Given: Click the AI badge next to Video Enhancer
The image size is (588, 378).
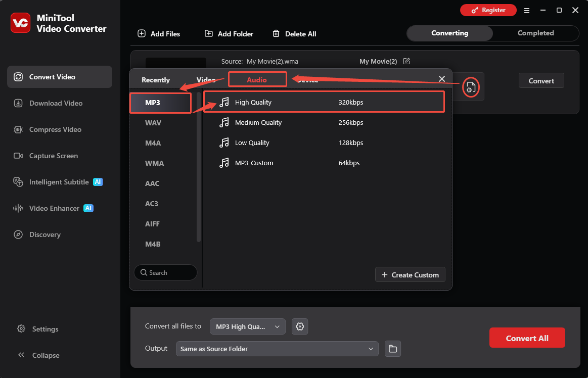Looking at the screenshot, I should [x=88, y=208].
